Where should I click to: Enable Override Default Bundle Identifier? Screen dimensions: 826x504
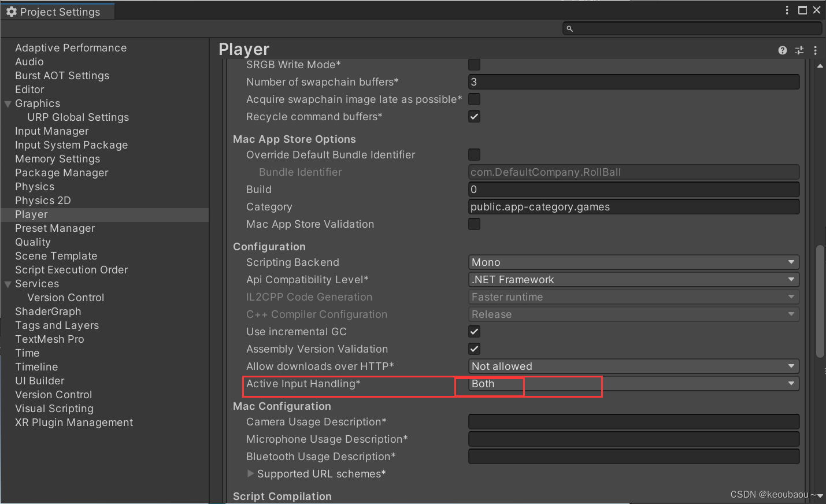pyautogui.click(x=474, y=154)
